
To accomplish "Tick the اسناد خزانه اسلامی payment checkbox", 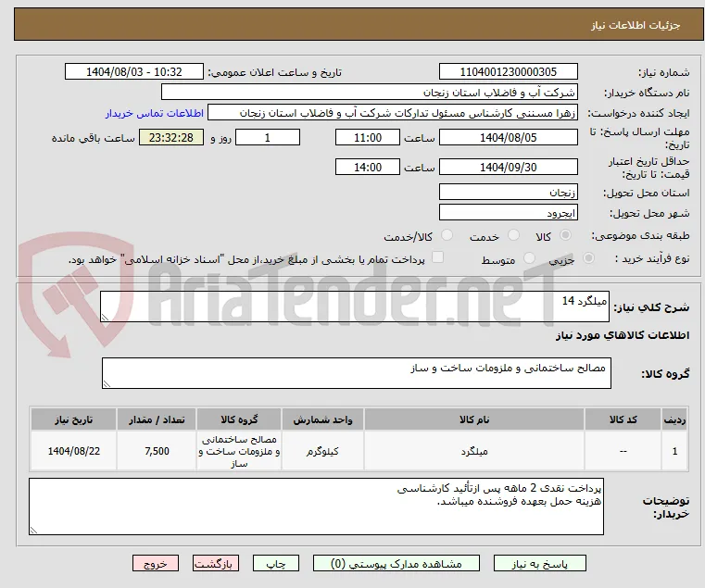I will [437, 257].
